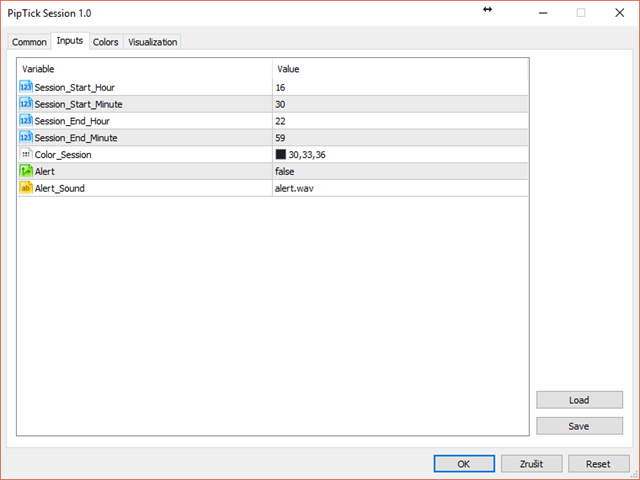
Task: Select the Session_Start_Hour variable name
Action: coord(75,87)
